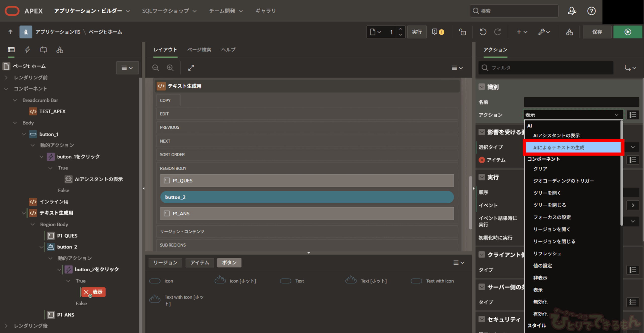Click the zoom in magnifier icon
644x333 pixels.
point(170,68)
